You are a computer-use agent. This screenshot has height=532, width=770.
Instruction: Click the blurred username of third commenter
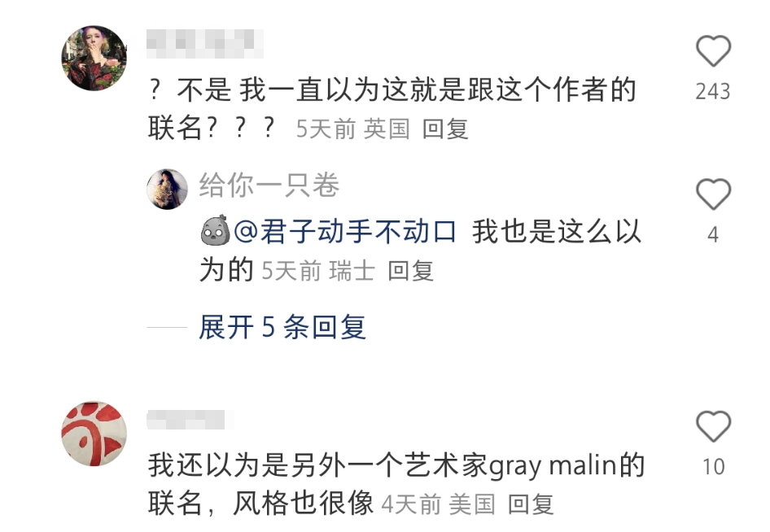click(190, 420)
